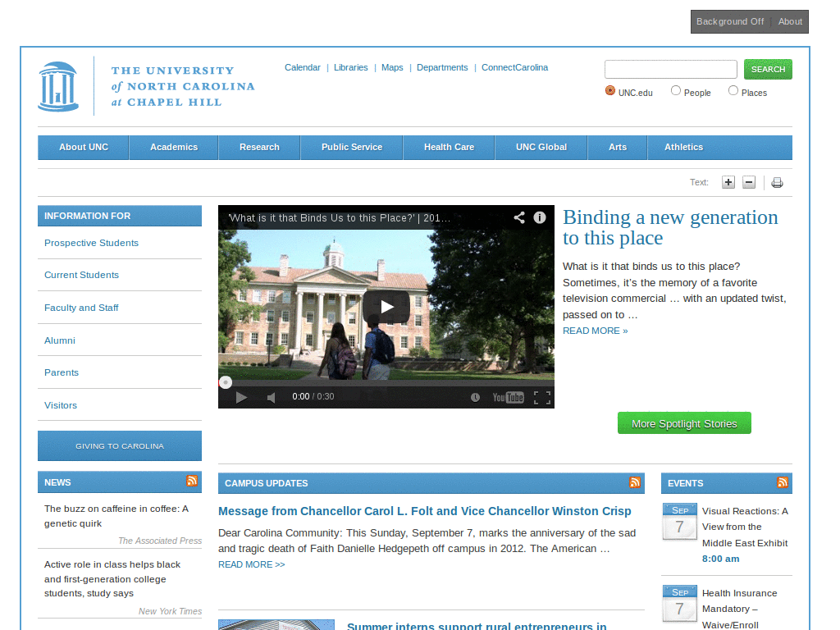The width and height of the screenshot is (840, 630).
Task: Turn off background with Background Off
Action: pyautogui.click(x=729, y=21)
